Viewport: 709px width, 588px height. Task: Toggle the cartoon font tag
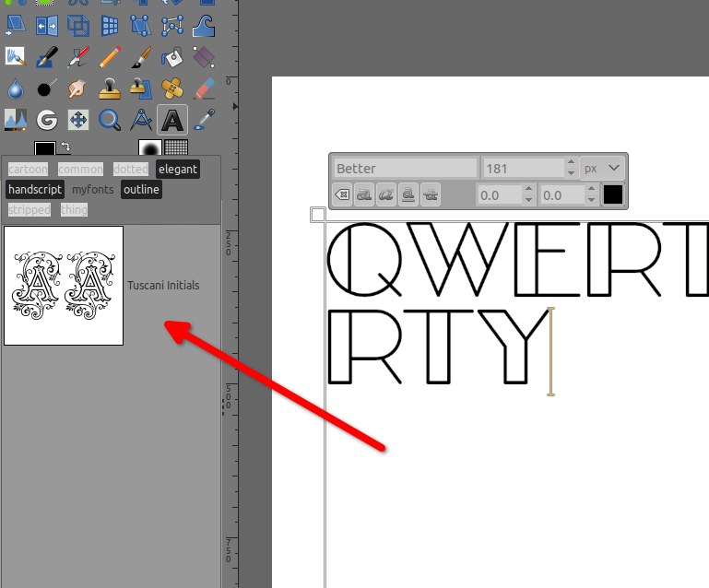(x=28, y=169)
